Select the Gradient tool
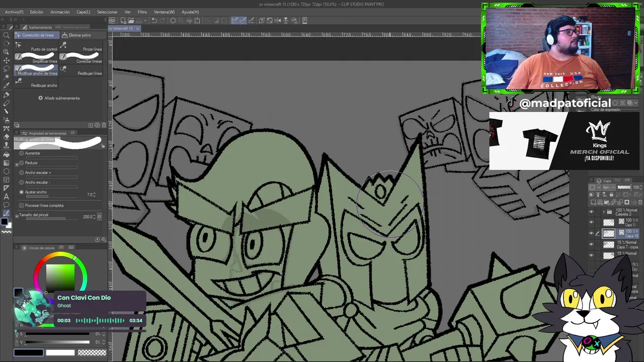This screenshot has width=644, height=362. pyautogui.click(x=7, y=162)
